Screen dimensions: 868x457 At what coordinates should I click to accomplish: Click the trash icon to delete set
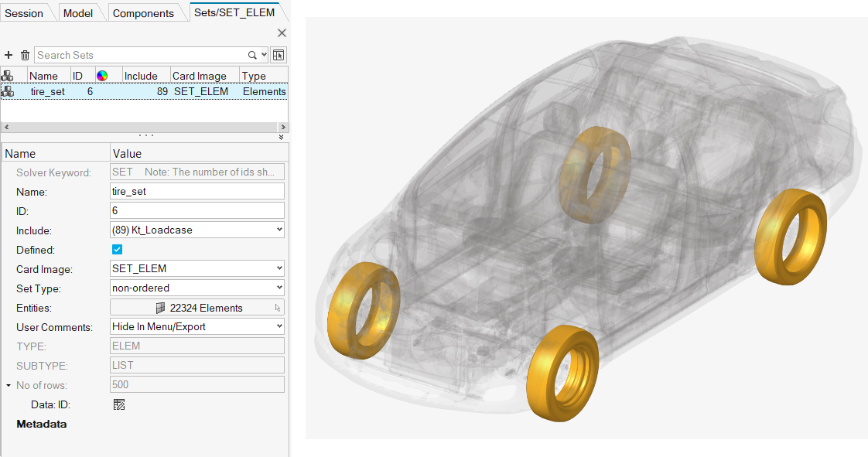(25, 55)
